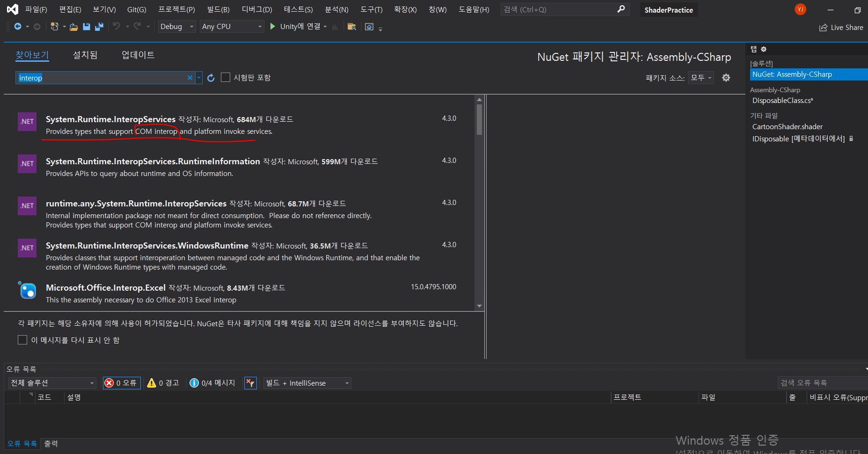
Task: Select NuGet: Assembly-CSharp in tabs list
Action: click(x=808, y=74)
